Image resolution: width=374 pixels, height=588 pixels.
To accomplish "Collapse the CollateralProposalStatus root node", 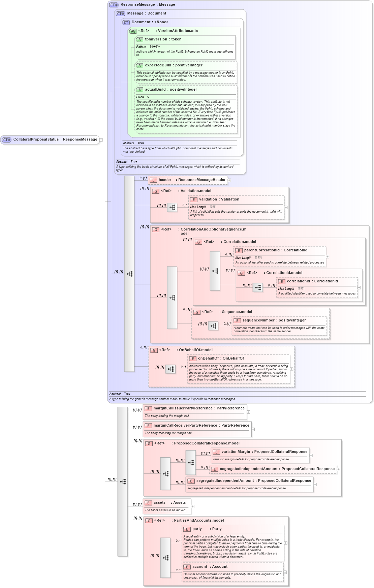I will (x=101, y=140).
